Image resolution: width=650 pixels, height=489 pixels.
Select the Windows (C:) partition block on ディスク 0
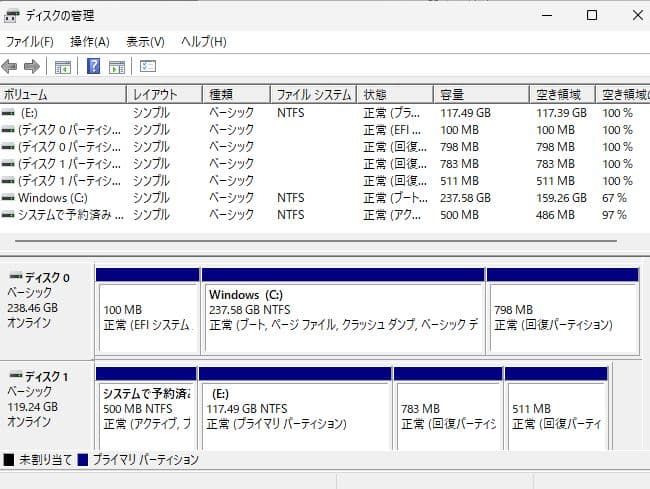(x=343, y=312)
